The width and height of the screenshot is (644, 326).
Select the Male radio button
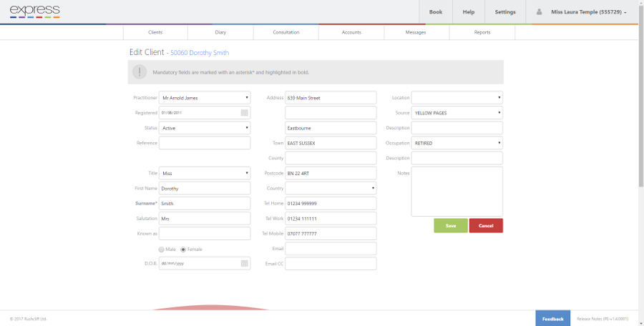[x=162, y=250]
